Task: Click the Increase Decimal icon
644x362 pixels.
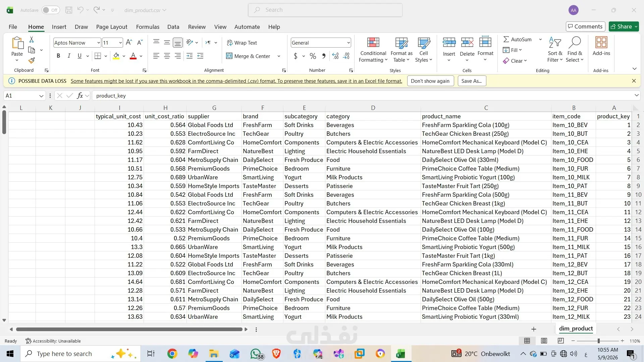Action: [x=335, y=56]
